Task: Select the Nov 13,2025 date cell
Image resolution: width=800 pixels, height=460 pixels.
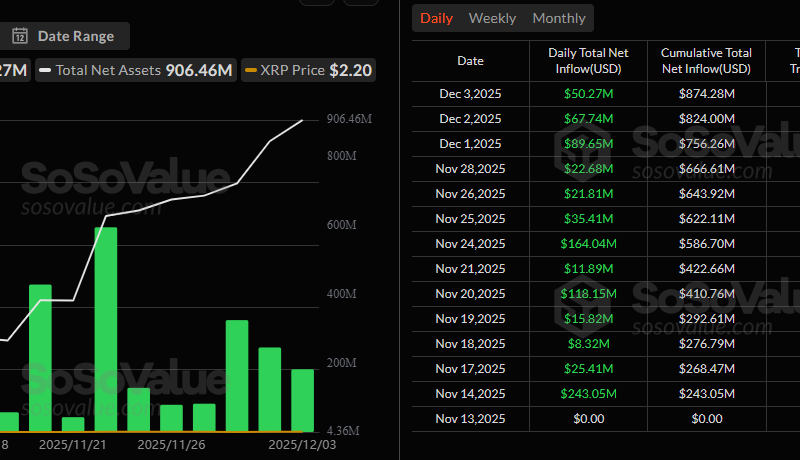Action: point(470,418)
